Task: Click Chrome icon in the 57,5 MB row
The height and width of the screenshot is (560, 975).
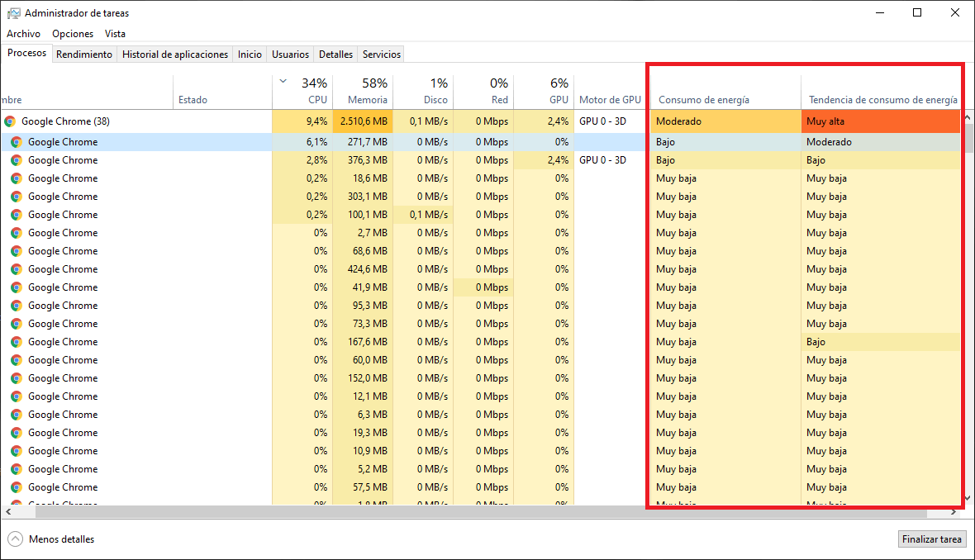Action: tap(17, 487)
